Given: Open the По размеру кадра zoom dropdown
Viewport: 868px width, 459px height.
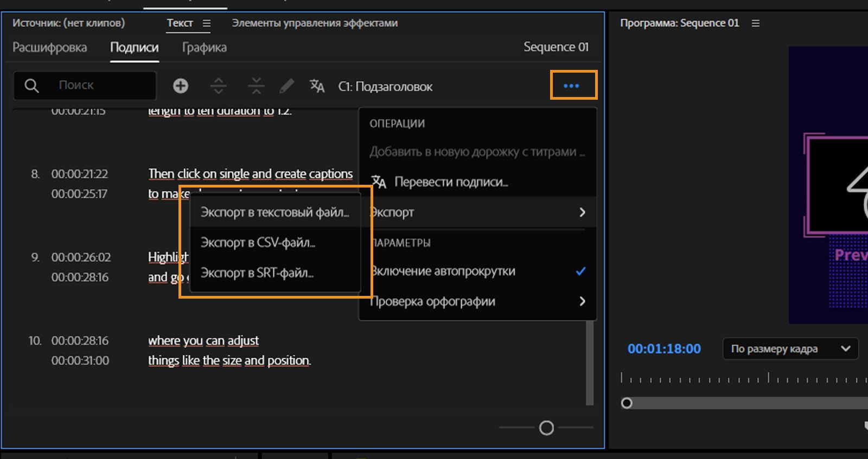Looking at the screenshot, I should click(x=790, y=348).
